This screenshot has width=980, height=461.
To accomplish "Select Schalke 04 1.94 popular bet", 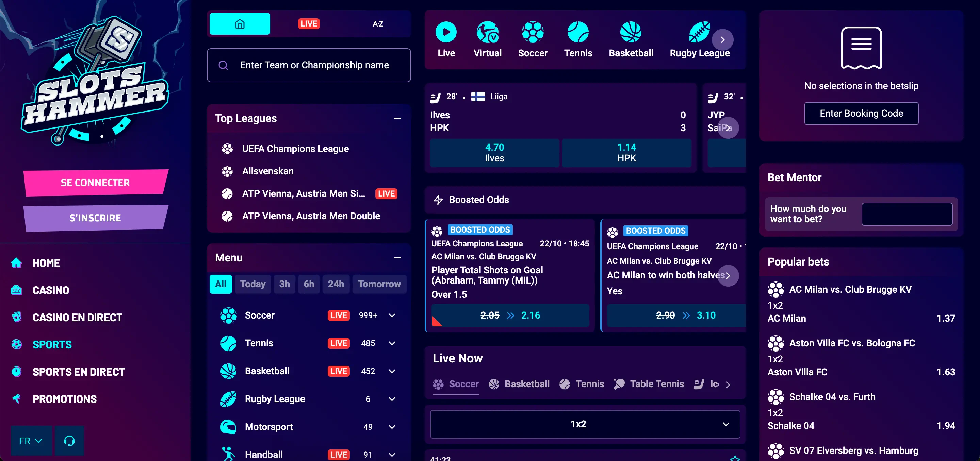I will 861,426.
